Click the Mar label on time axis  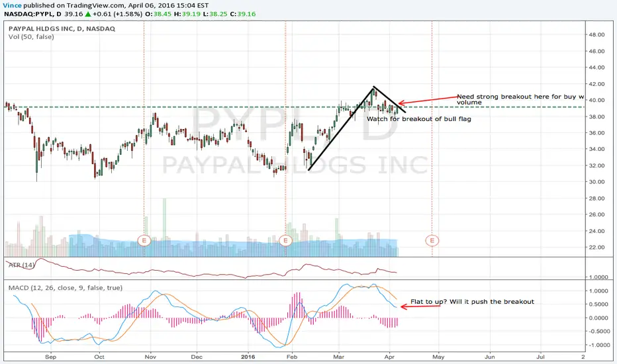click(x=338, y=357)
